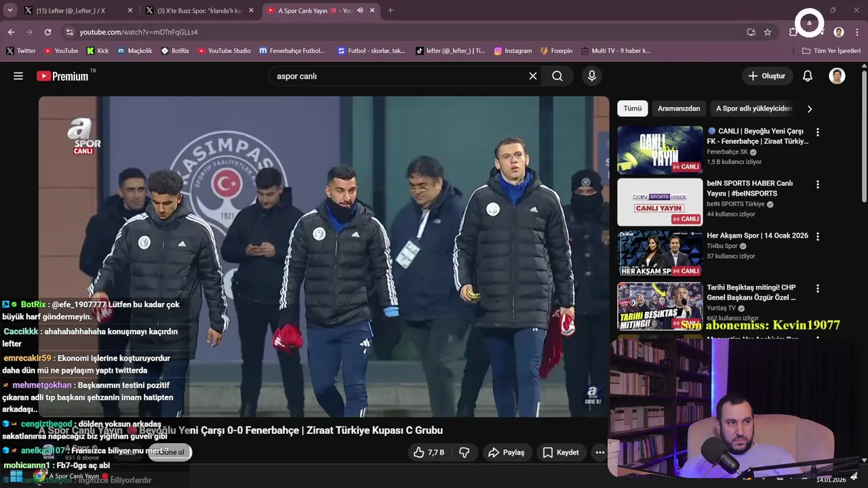Screen dimensions: 868x488
Task: Click the YouTube page vertical scrollbar
Action: click(864, 136)
